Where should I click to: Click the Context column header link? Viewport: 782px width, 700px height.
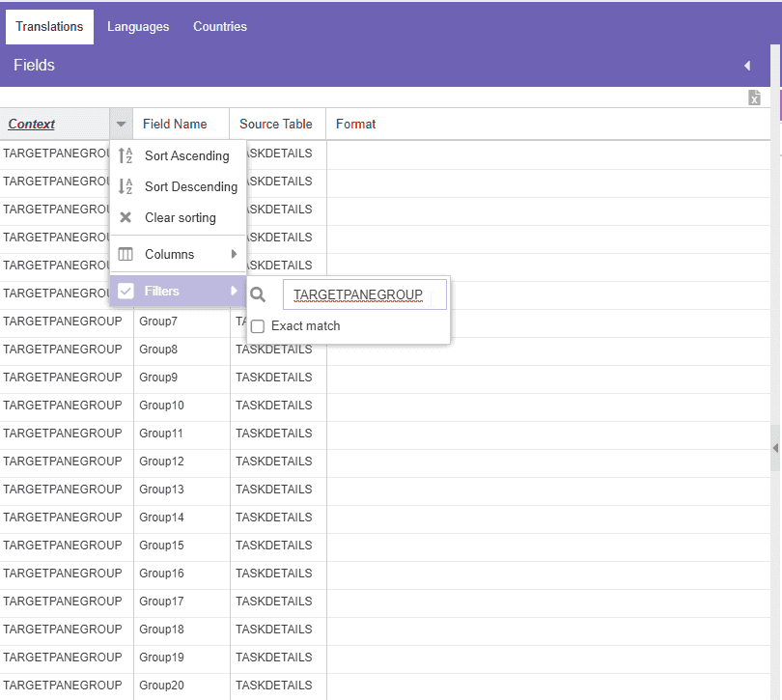tap(32, 124)
